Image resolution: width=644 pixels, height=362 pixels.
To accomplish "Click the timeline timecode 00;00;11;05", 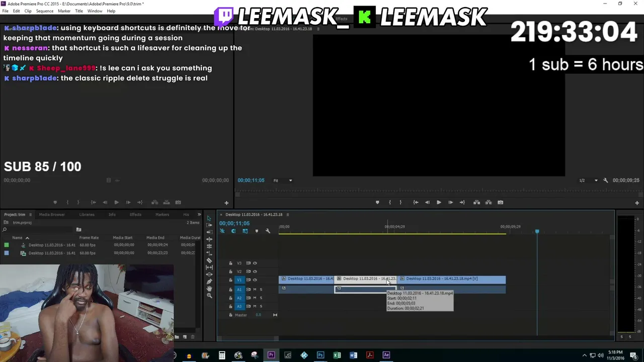I will (234, 223).
